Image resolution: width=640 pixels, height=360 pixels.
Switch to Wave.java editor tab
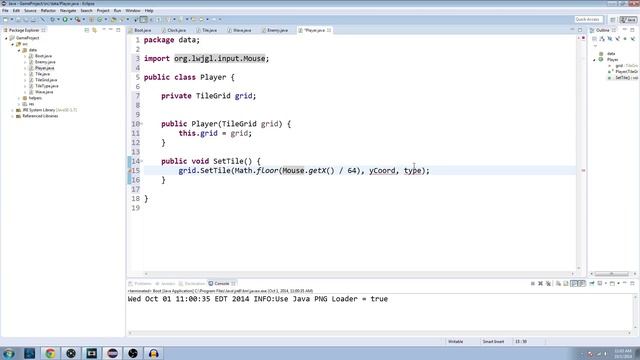pyautogui.click(x=240, y=30)
